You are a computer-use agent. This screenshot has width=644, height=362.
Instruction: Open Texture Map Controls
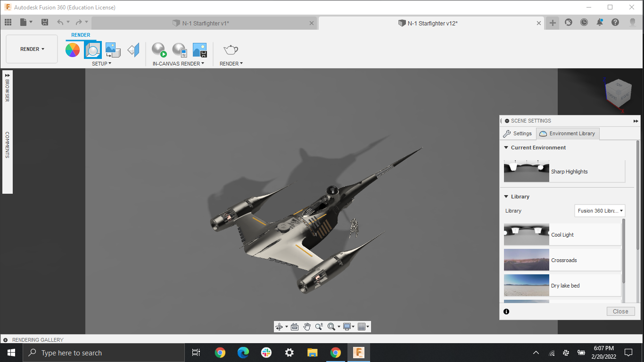pyautogui.click(x=113, y=49)
